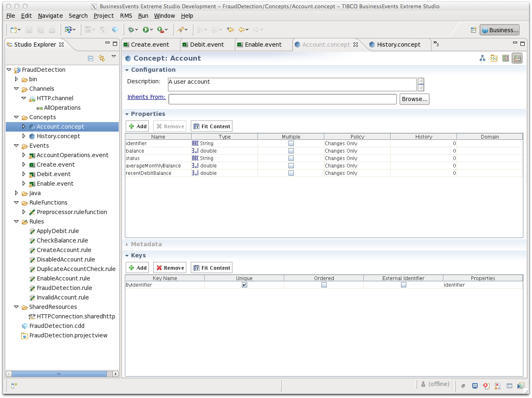
Task: Open Studio Explorer view menu dropdown
Action: pyautogui.click(x=114, y=57)
